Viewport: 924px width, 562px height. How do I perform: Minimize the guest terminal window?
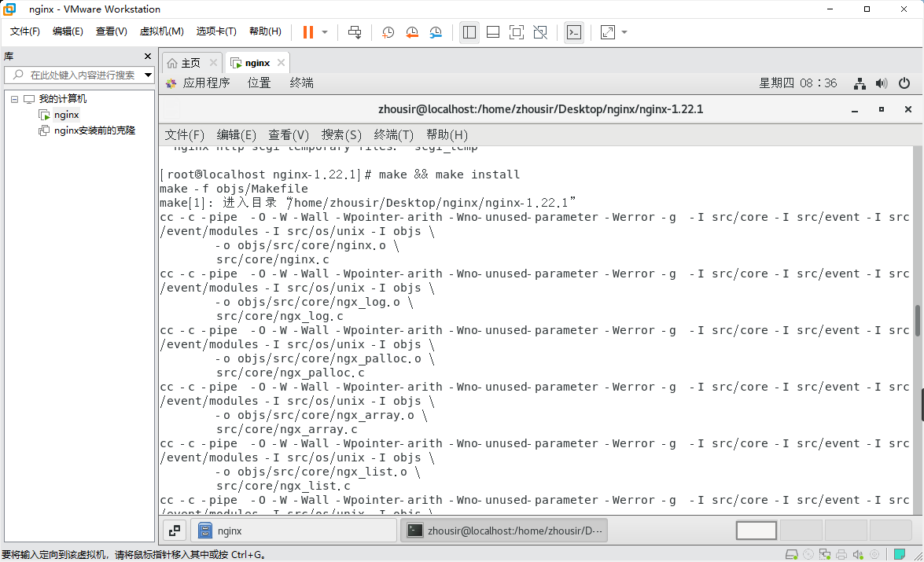pos(855,109)
